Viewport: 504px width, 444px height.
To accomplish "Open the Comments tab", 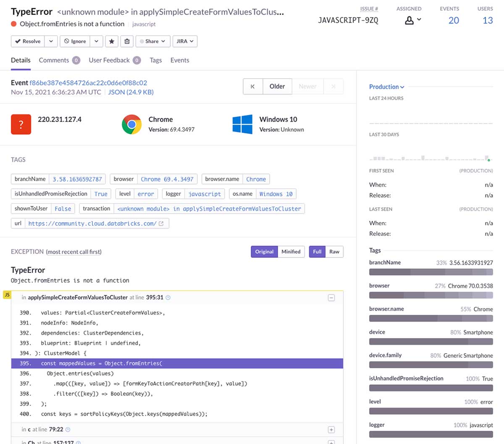I will tap(54, 60).
